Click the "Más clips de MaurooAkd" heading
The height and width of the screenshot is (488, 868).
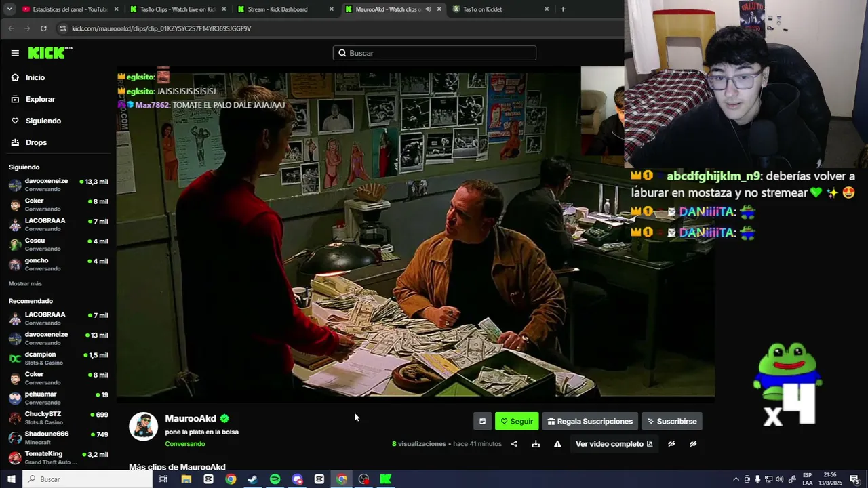click(177, 467)
